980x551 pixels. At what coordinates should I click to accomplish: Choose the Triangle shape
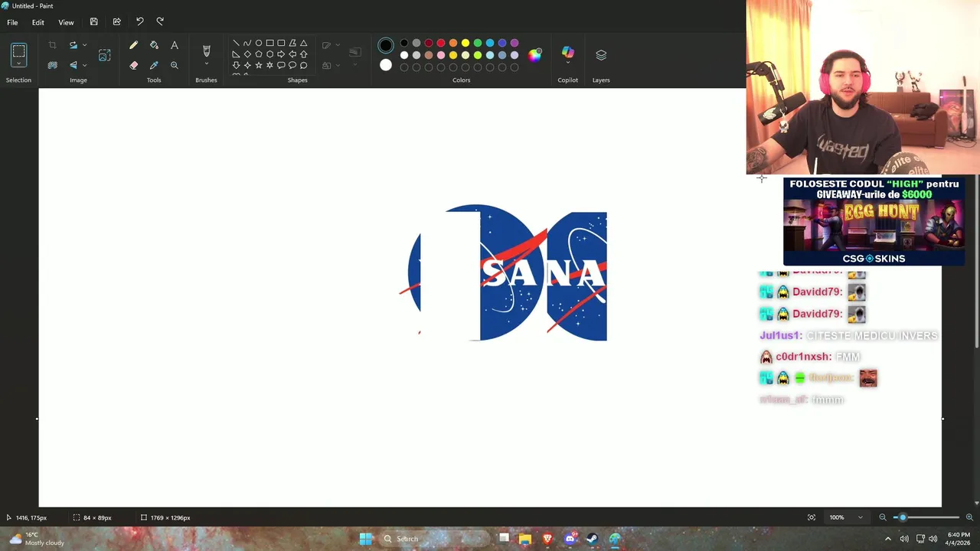click(x=303, y=43)
